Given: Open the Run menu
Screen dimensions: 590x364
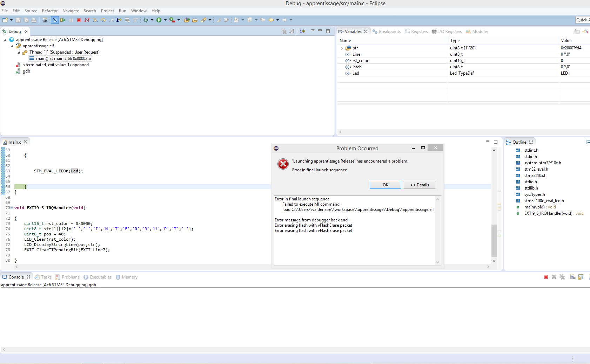Looking at the screenshot, I should [x=122, y=11].
